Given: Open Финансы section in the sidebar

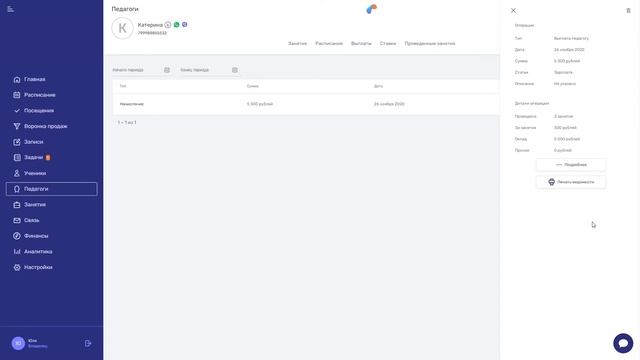Looking at the screenshot, I should pyautogui.click(x=36, y=236).
